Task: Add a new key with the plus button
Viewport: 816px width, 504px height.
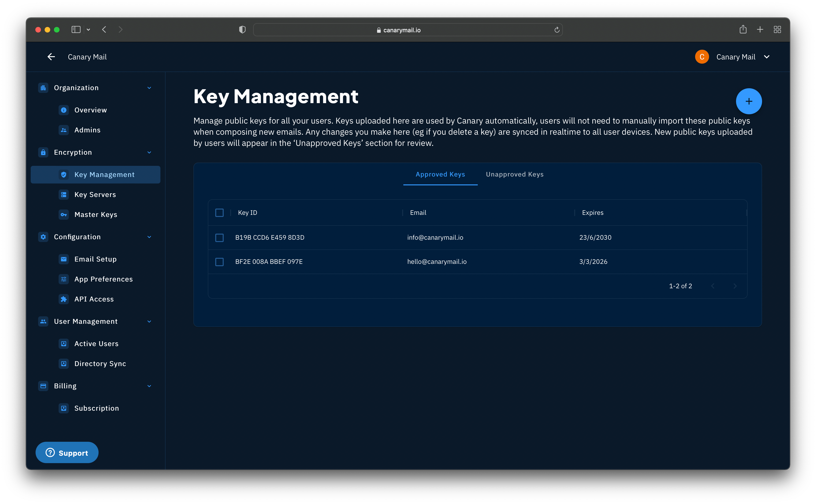Action: click(749, 101)
